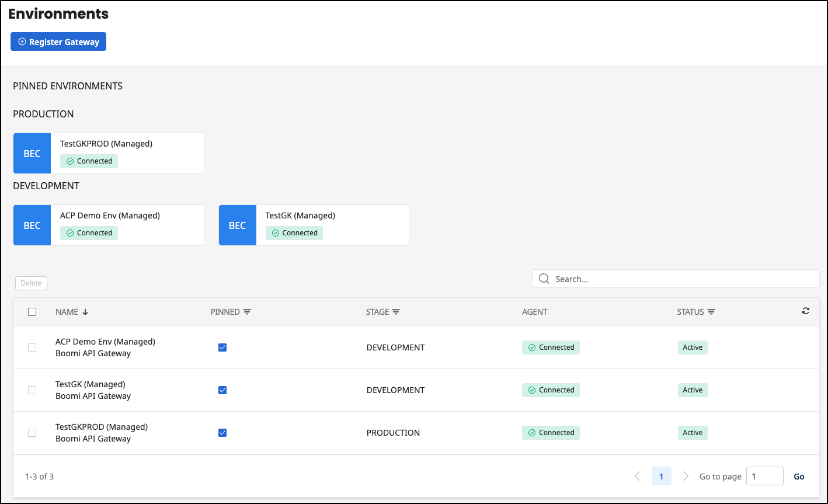
Task: Click the Go button for page navigation
Action: [799, 476]
